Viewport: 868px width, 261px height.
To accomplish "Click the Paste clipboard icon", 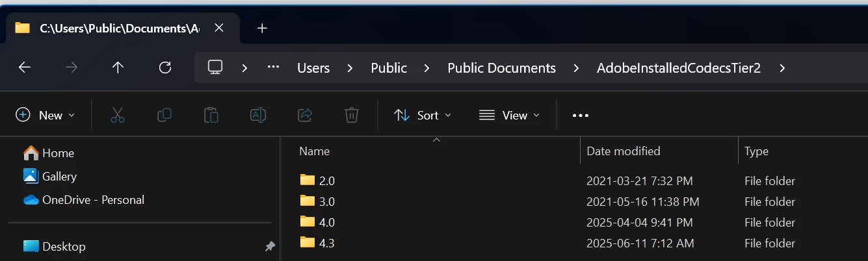I will (x=211, y=115).
